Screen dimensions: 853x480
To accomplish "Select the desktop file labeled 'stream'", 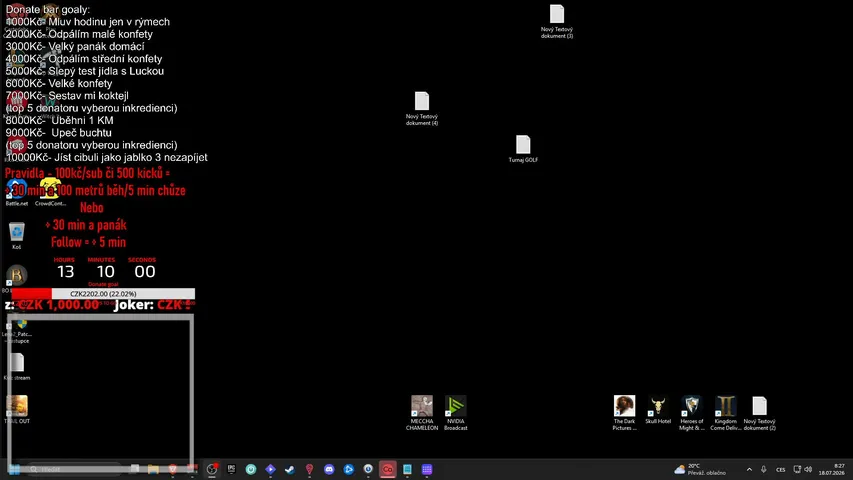I will [17, 366].
